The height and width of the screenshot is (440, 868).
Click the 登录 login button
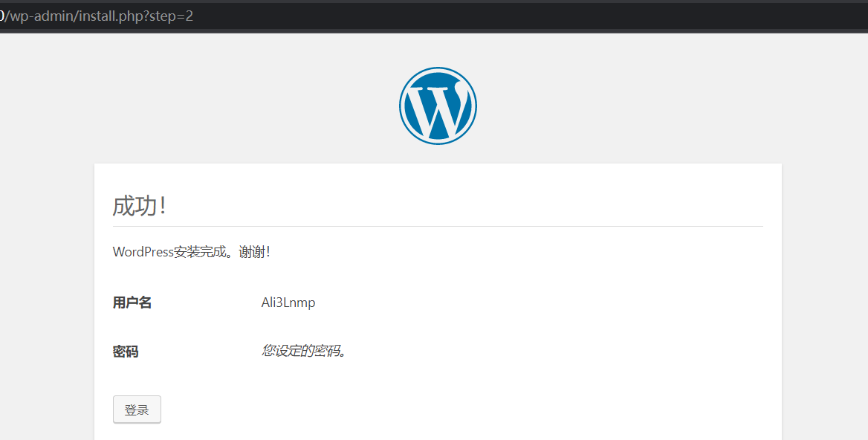[x=137, y=410]
